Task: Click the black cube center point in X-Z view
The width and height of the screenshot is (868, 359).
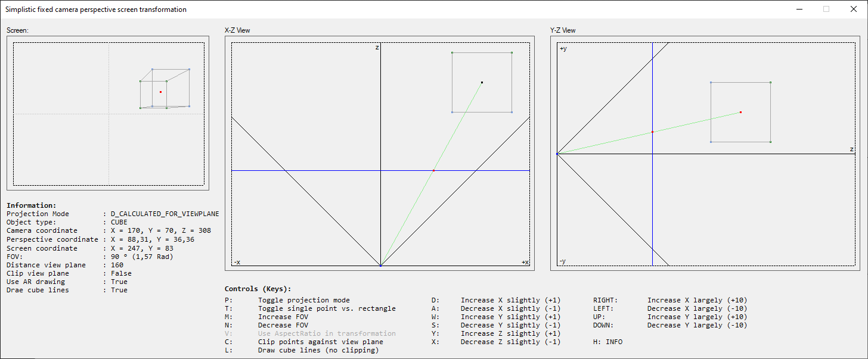Action: click(482, 82)
